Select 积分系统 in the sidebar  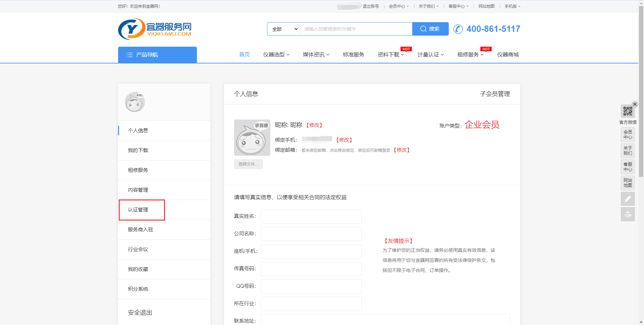[164, 289]
